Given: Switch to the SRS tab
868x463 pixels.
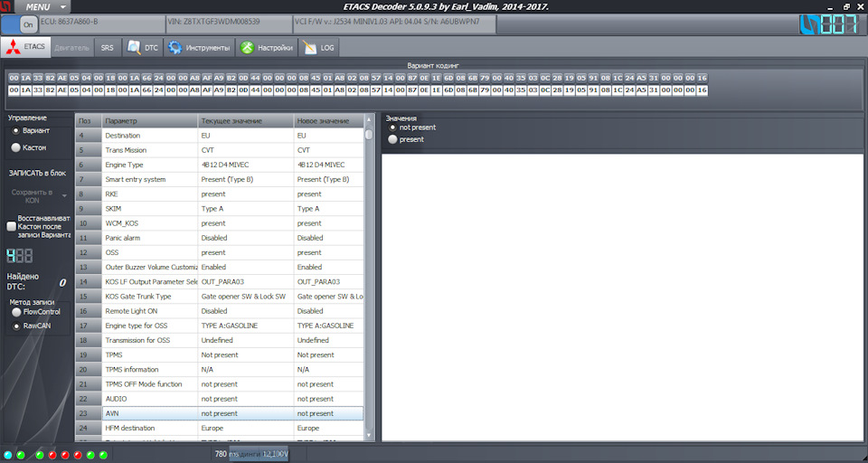Looking at the screenshot, I should coord(107,48).
